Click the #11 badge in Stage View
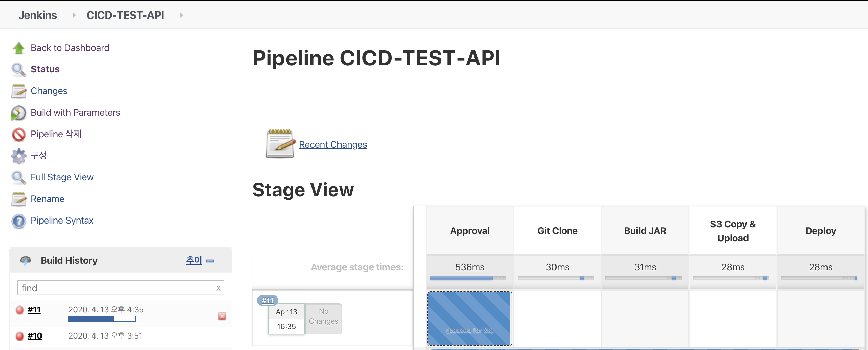Image resolution: width=868 pixels, height=350 pixels. click(267, 300)
